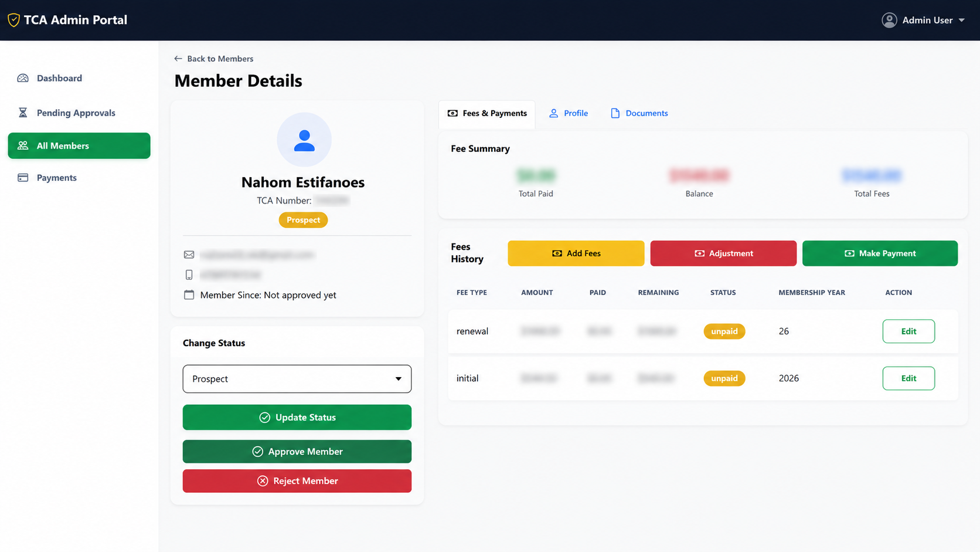Click the Update Status button

297,418
